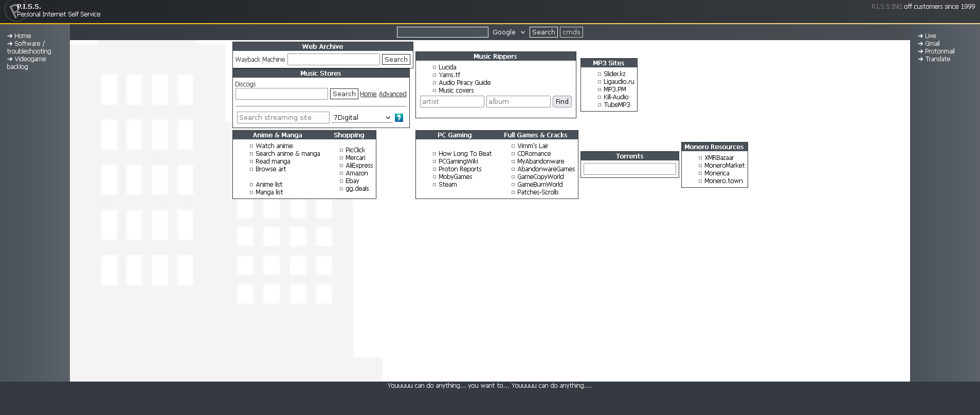980x415 pixels.
Task: Open the Vimm's Lair link
Action: [x=533, y=146]
